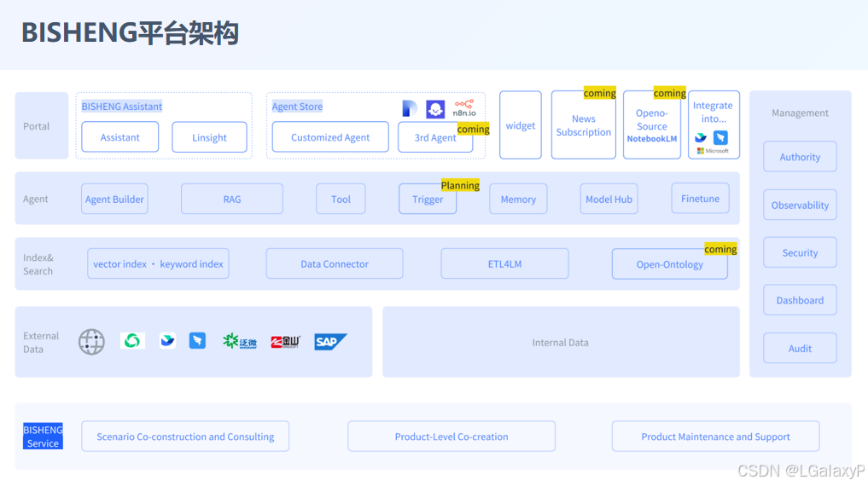Click Scenario Co-construction and Consulting
868x486 pixels.
point(185,437)
